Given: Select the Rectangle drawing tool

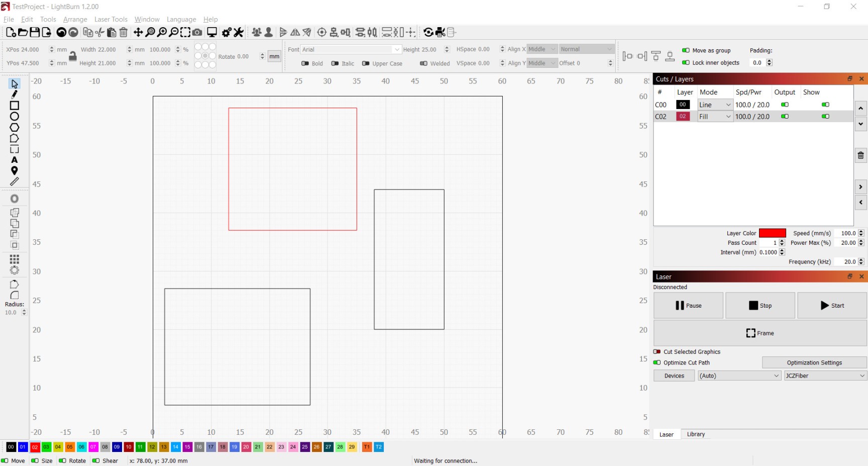Looking at the screenshot, I should click(15, 106).
